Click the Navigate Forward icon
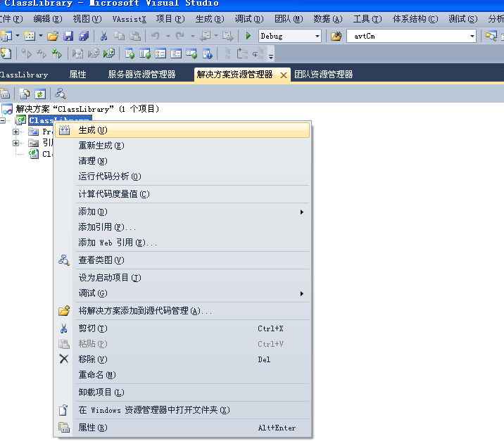The image size is (504, 441). tap(227, 36)
